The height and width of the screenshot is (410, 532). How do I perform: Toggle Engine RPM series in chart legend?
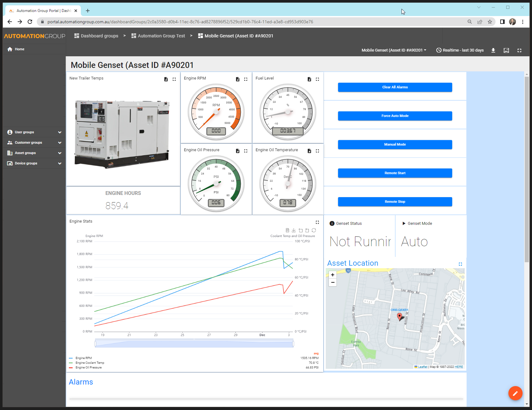[x=84, y=358]
